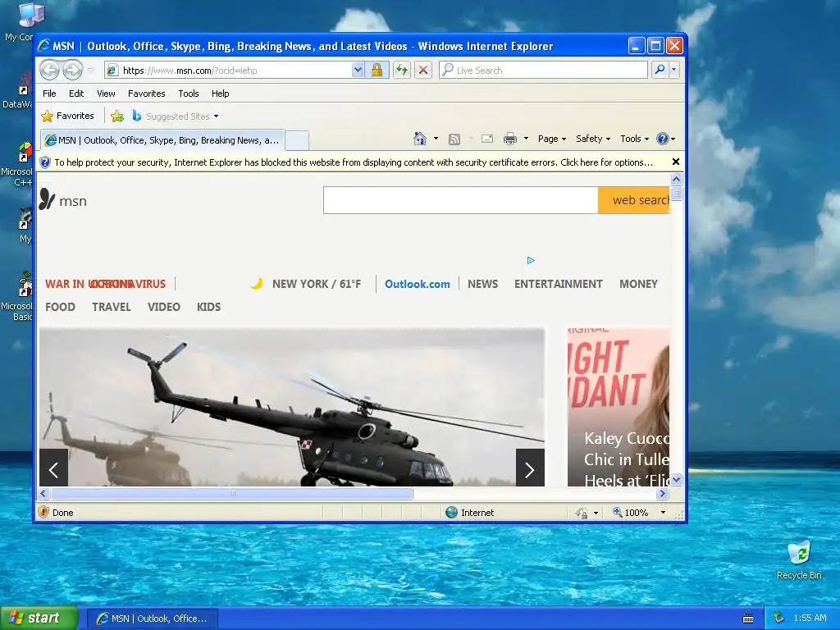Click the msn butterfly logo
Image resolution: width=840 pixels, height=630 pixels.
[63, 200]
